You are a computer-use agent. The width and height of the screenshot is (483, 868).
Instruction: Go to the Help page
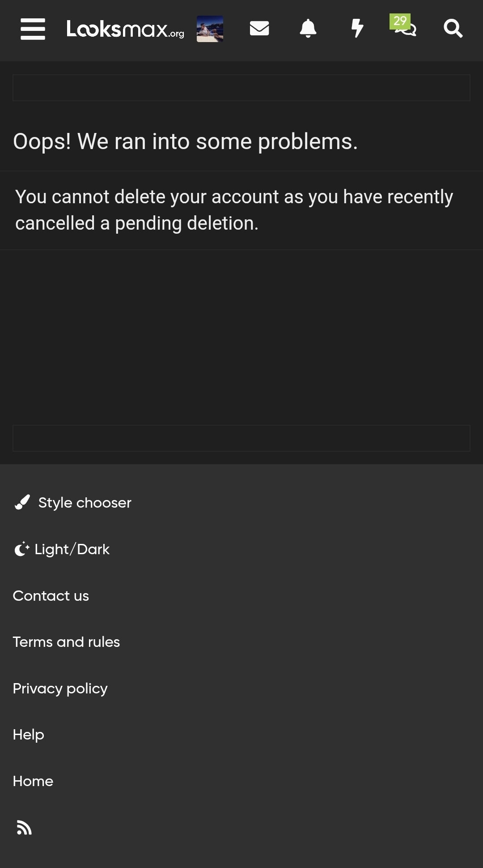click(29, 735)
